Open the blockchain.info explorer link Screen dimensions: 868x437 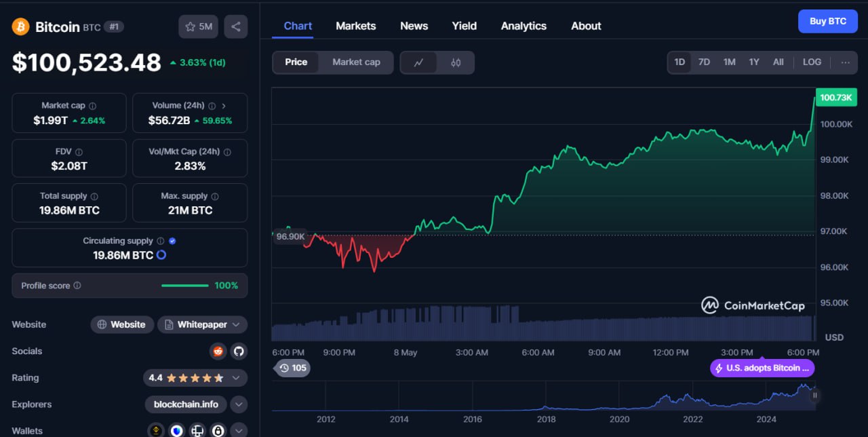tap(186, 404)
